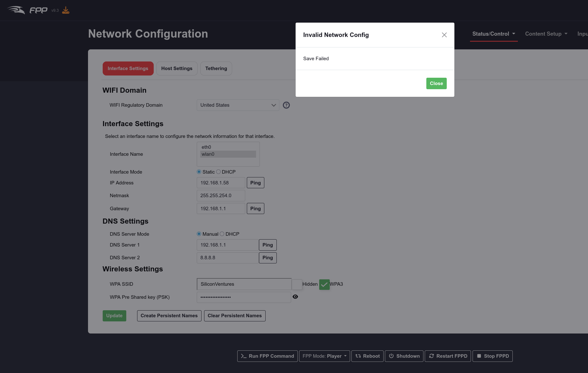This screenshot has width=588, height=373.
Task: Click Restart FPPD
Action: pos(448,356)
